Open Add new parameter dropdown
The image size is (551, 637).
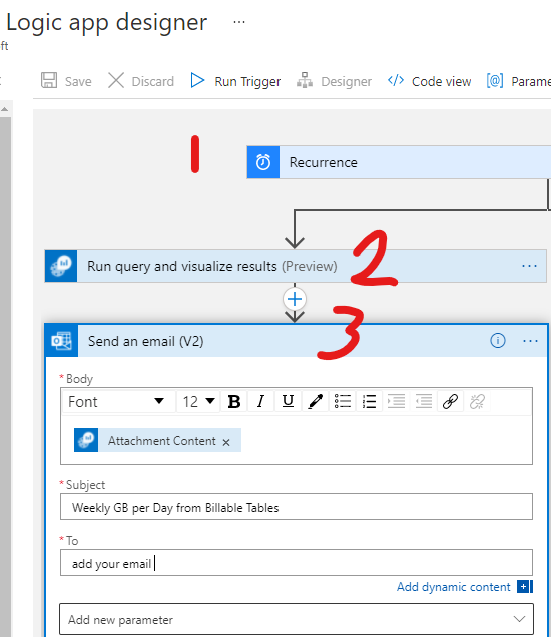click(296, 619)
